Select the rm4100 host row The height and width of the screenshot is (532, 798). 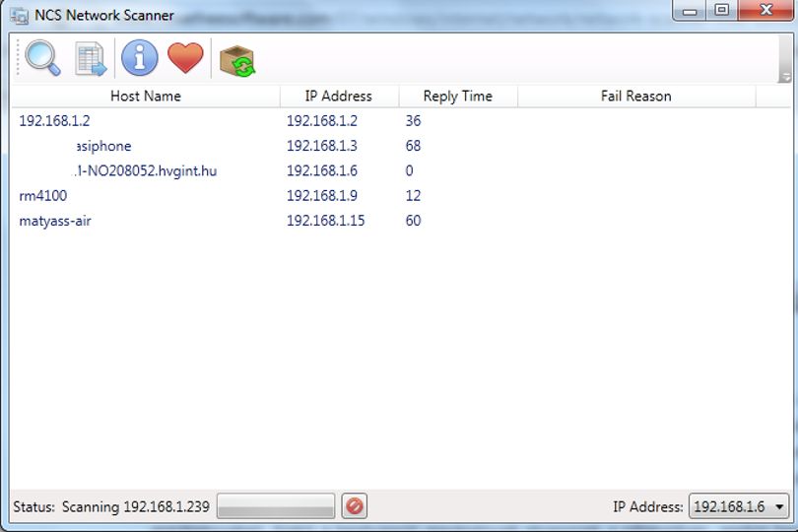tap(402, 195)
